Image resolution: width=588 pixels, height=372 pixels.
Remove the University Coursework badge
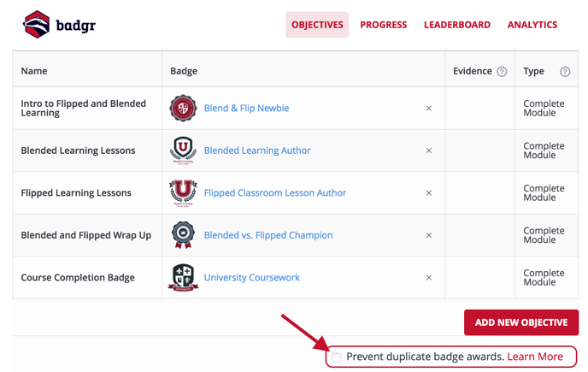[429, 277]
